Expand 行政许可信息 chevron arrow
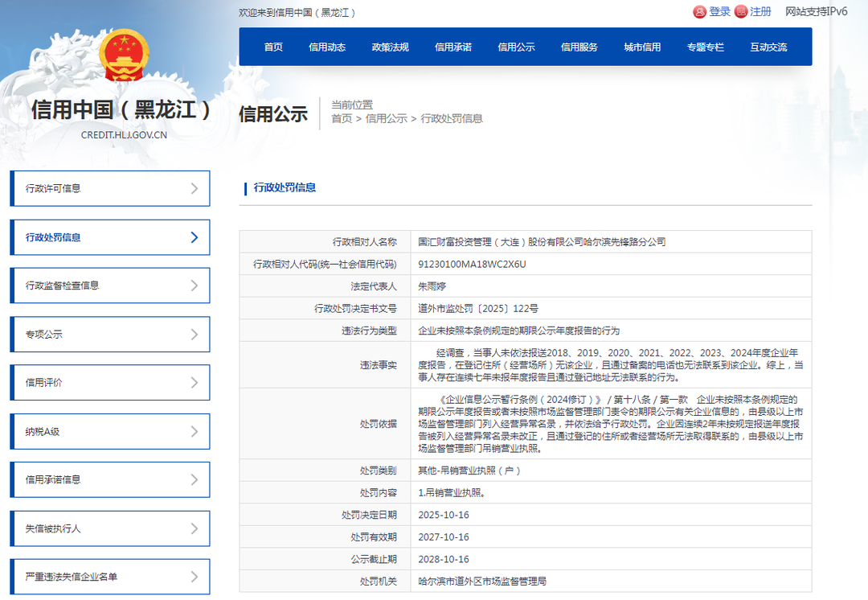Image resolution: width=868 pixels, height=600 pixels. pyautogui.click(x=194, y=188)
